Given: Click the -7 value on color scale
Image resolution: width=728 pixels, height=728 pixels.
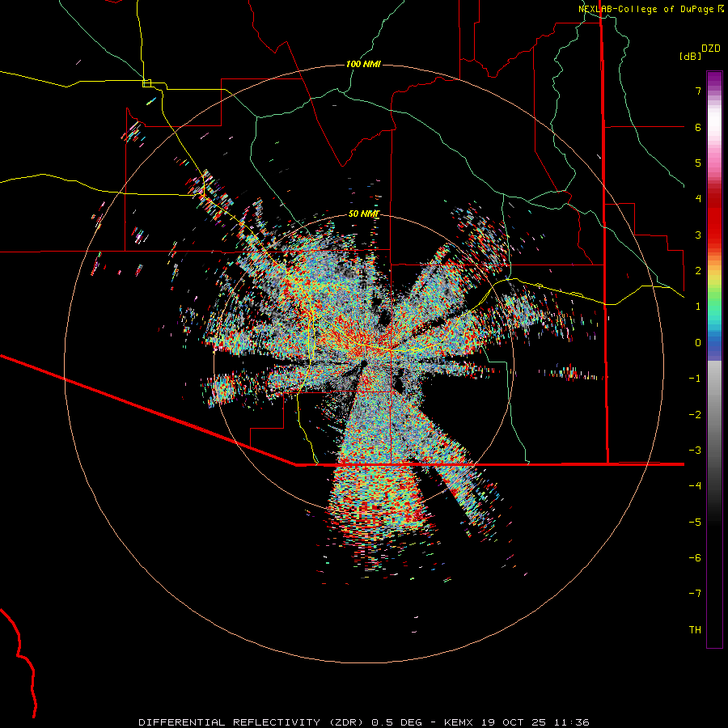Looking at the screenshot, I should pos(695,594).
